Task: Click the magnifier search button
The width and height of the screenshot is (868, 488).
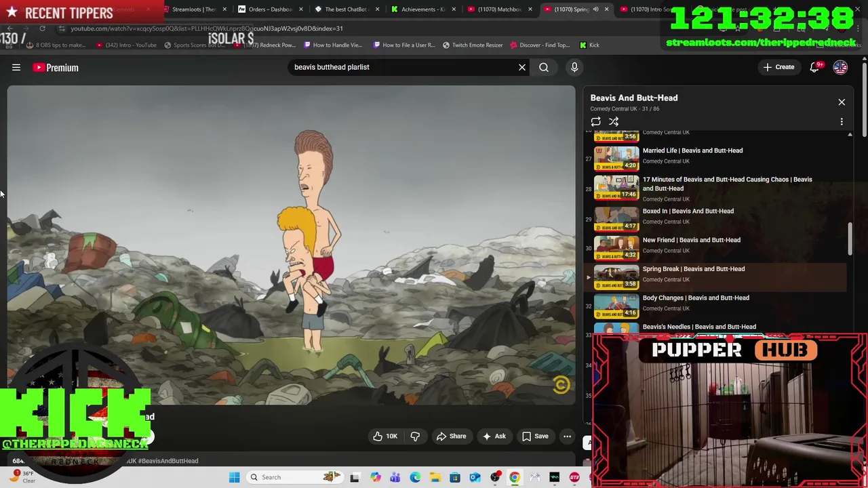Action: pos(544,67)
